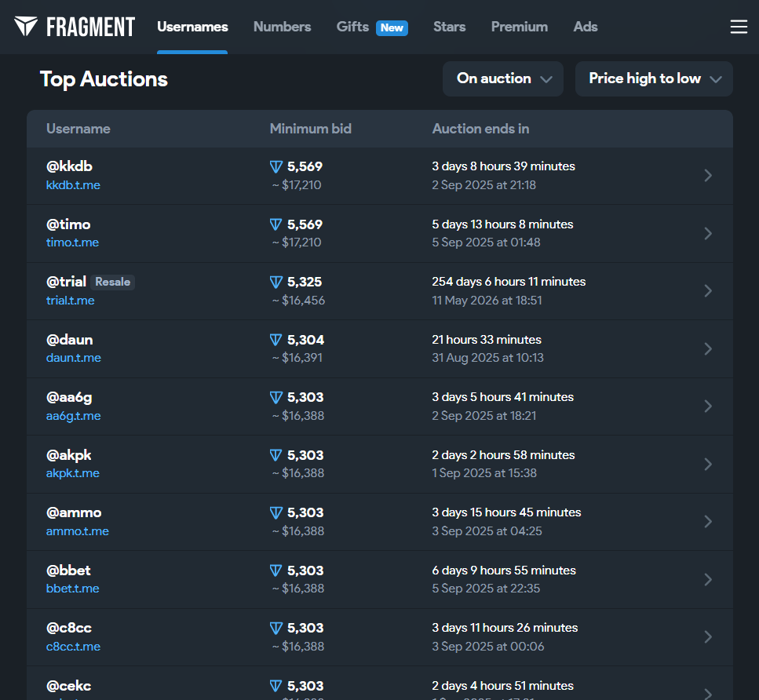The width and height of the screenshot is (759, 700).
Task: Click the arrow icon on @timo row
Action: pyautogui.click(x=707, y=233)
